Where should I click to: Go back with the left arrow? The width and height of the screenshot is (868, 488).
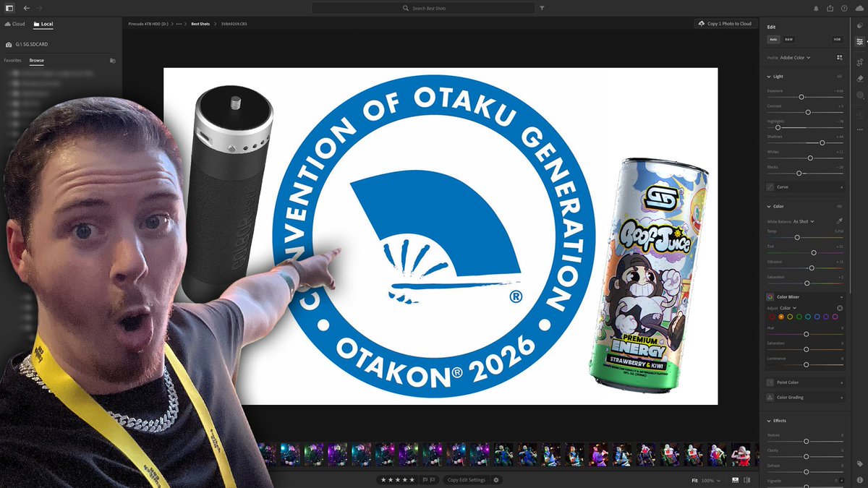click(27, 8)
